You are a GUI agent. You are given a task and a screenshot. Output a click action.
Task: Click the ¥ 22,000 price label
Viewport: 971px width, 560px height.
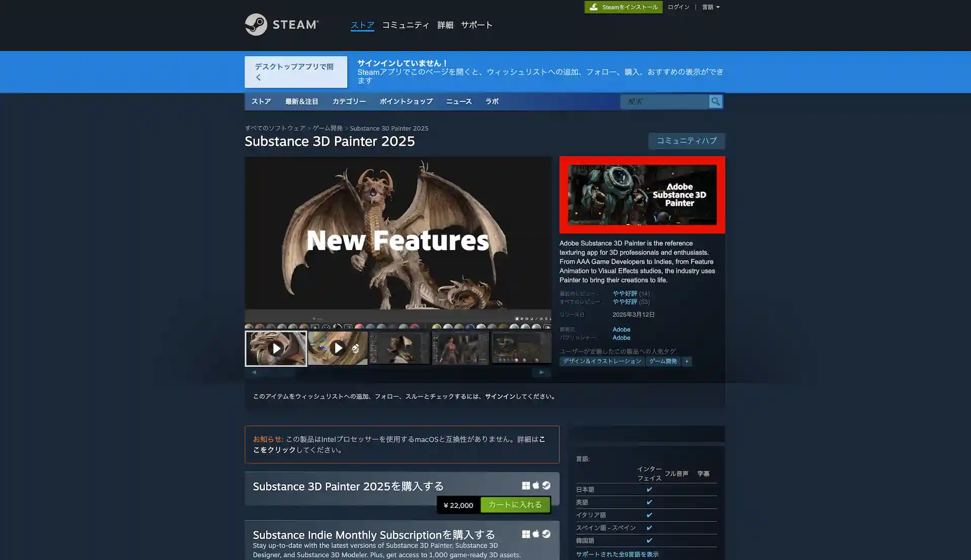point(458,505)
